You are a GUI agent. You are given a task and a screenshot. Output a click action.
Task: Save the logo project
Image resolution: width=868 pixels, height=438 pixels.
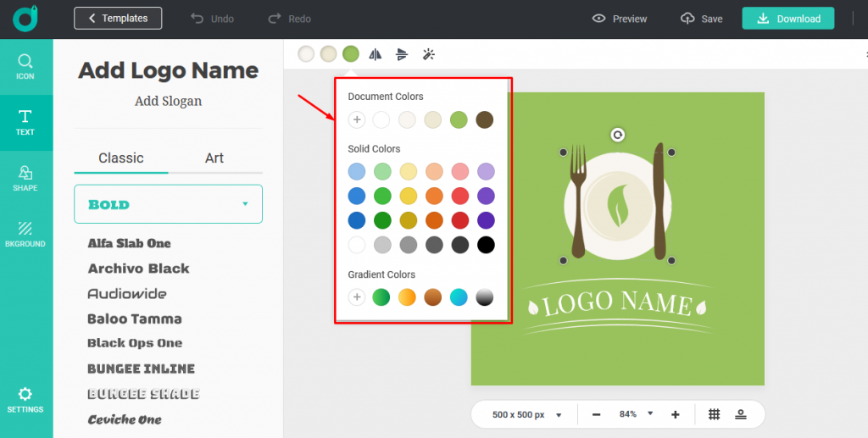click(701, 19)
